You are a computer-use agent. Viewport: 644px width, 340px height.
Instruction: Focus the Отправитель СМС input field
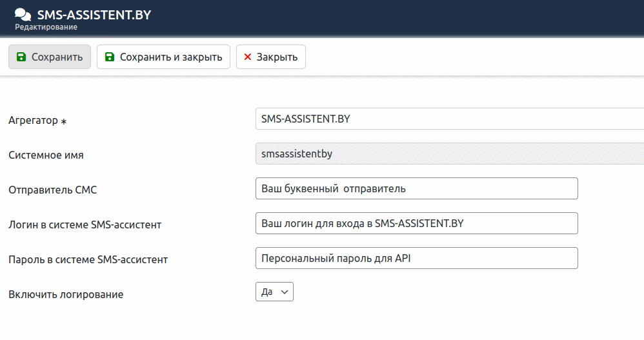(x=416, y=188)
